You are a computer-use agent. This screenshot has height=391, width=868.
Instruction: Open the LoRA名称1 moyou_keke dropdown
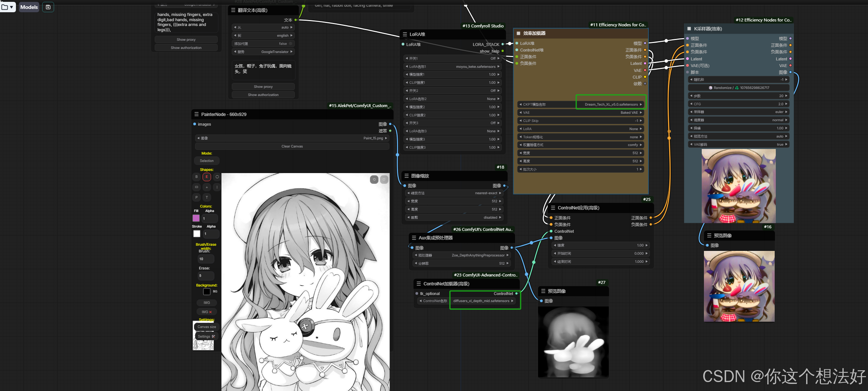(453, 66)
